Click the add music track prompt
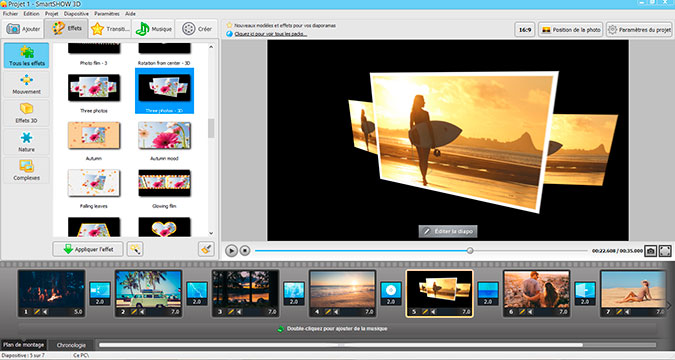This screenshot has height=360, width=675. click(x=331, y=329)
